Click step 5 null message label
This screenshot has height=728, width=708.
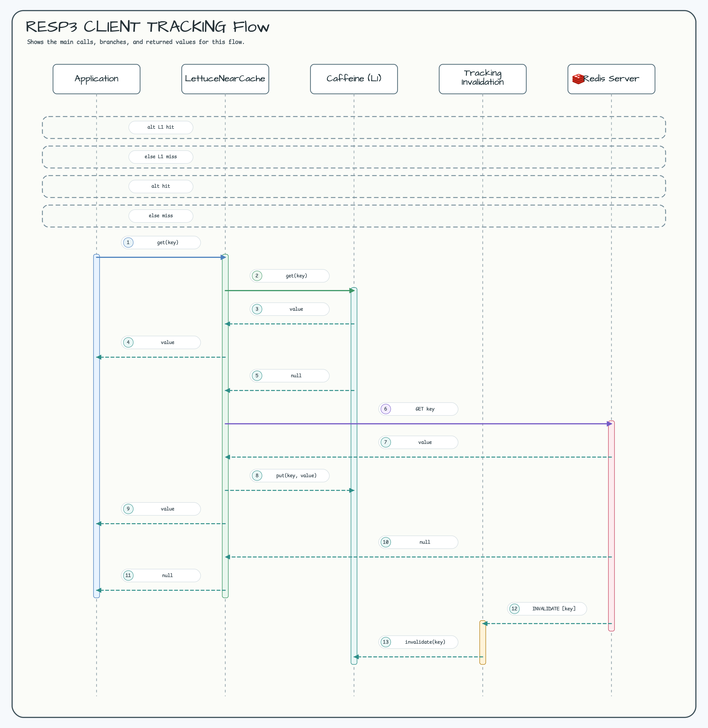click(289, 376)
